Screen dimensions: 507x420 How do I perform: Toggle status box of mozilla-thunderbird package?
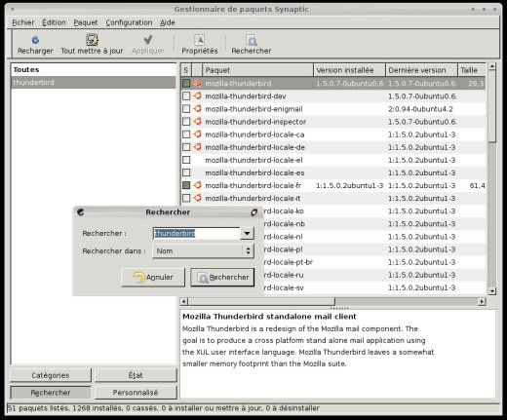[186, 84]
